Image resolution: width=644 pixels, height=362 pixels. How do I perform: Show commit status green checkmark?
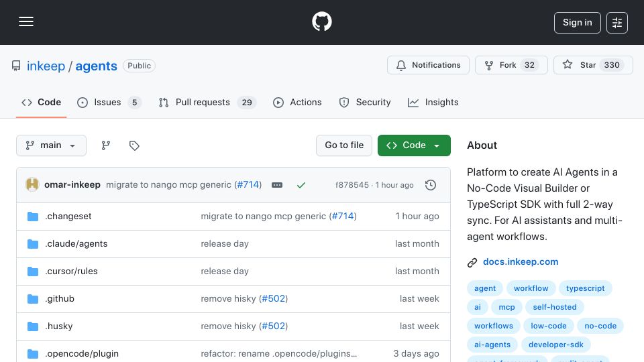301,185
